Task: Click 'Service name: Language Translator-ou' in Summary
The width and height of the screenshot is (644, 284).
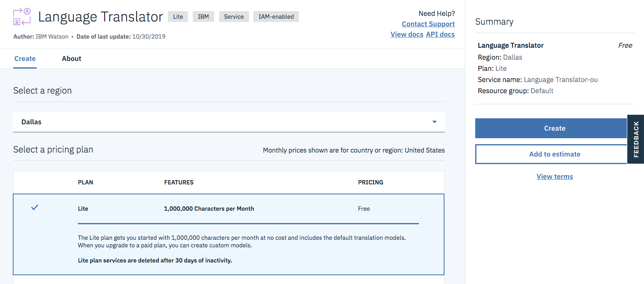Action: [538, 80]
